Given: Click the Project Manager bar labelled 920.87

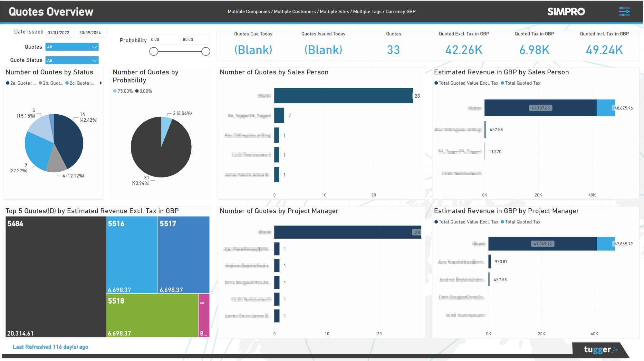Looking at the screenshot, I should (x=490, y=261).
